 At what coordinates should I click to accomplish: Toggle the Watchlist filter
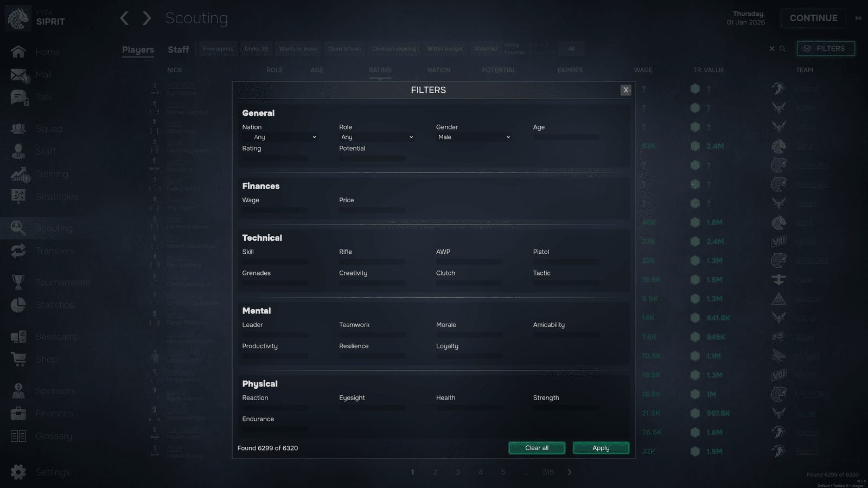tap(486, 49)
